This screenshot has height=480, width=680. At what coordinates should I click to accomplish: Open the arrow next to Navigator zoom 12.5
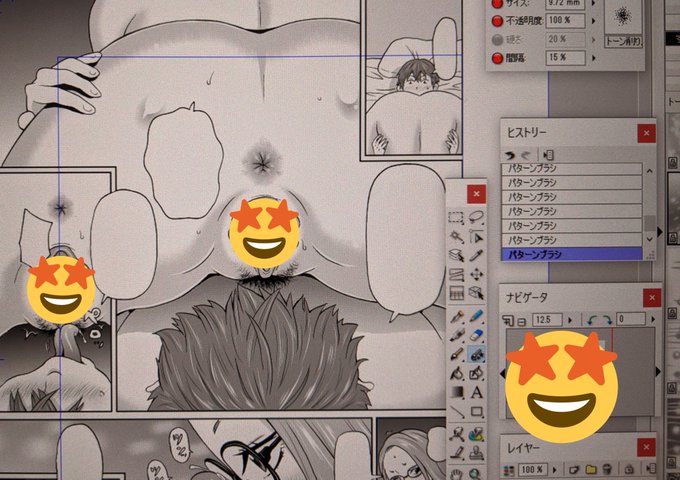(570, 320)
